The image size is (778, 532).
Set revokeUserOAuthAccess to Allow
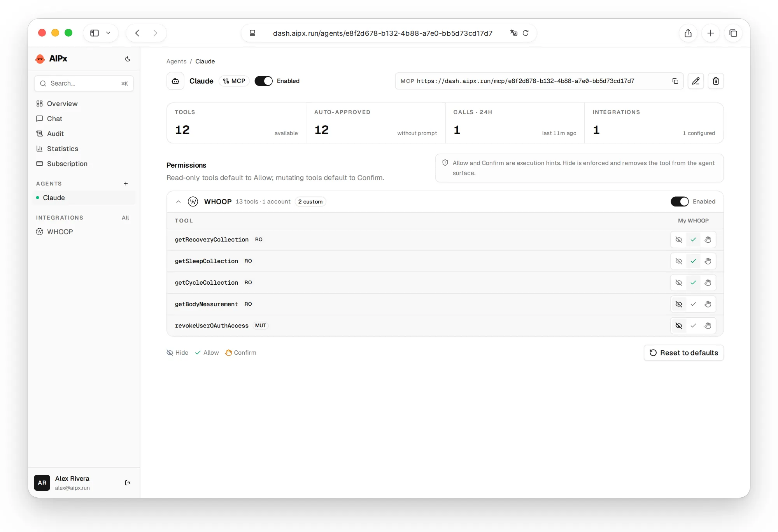coord(693,325)
